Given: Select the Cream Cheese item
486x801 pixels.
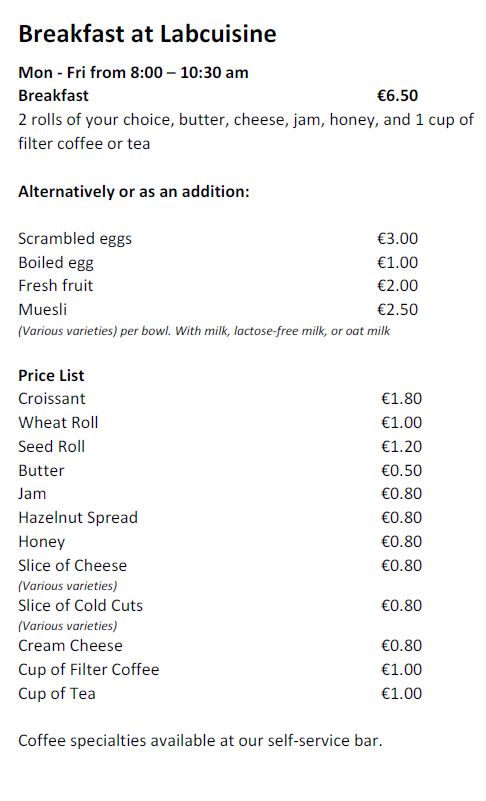Looking at the screenshot, I should coord(71,645).
